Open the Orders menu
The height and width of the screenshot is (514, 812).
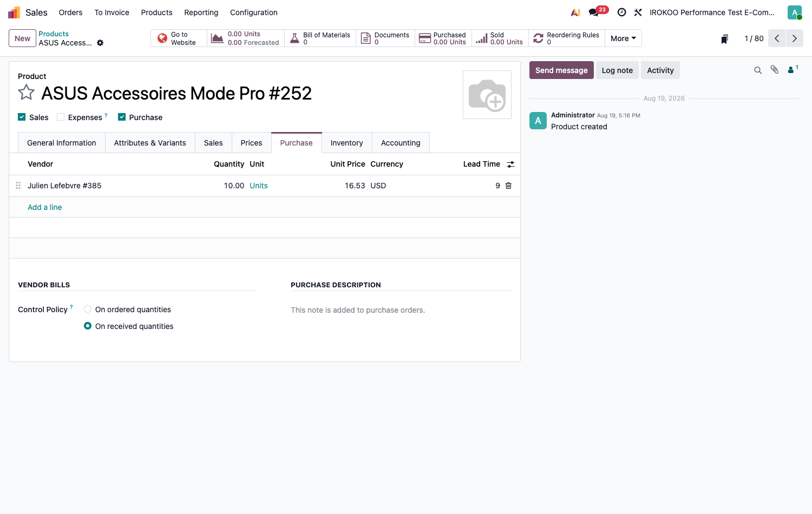tap(71, 12)
